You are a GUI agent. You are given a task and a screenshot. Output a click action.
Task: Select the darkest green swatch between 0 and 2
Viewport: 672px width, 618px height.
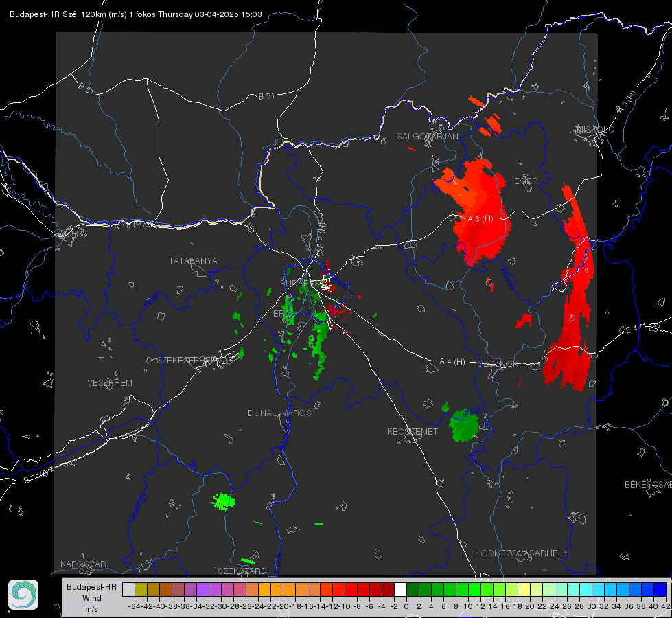pos(413,589)
